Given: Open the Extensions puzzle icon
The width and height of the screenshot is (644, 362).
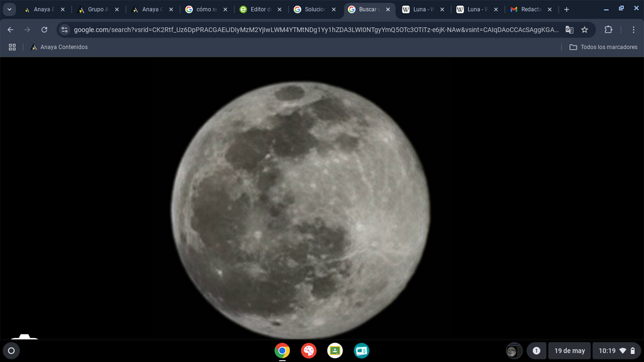Looking at the screenshot, I should (608, 30).
